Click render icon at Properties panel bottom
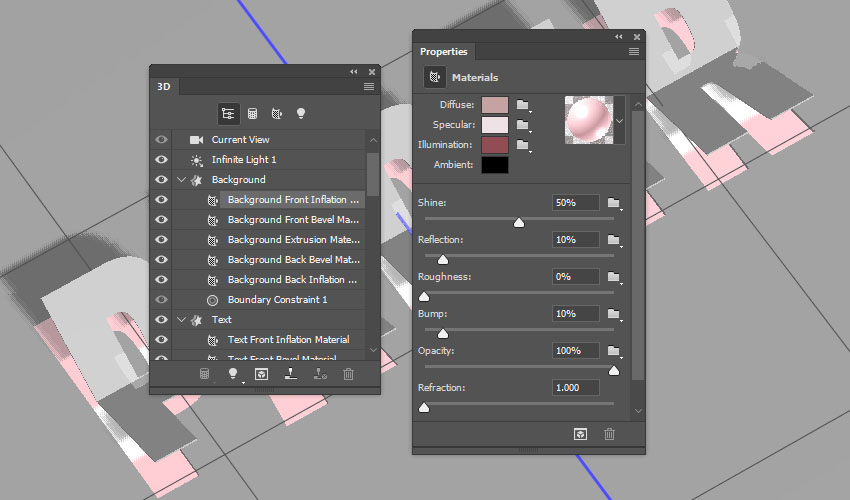 tap(580, 434)
